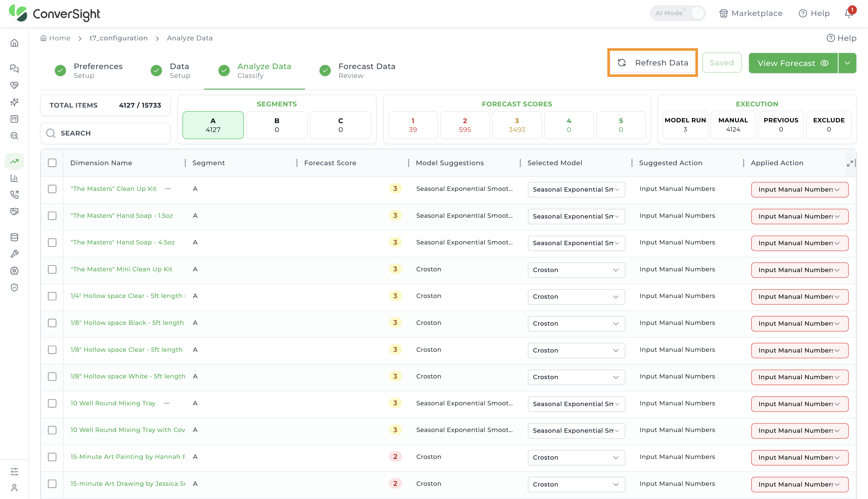Screen dimensions: 868x499
Task: Click the search magnifier icon
Action: click(51, 133)
